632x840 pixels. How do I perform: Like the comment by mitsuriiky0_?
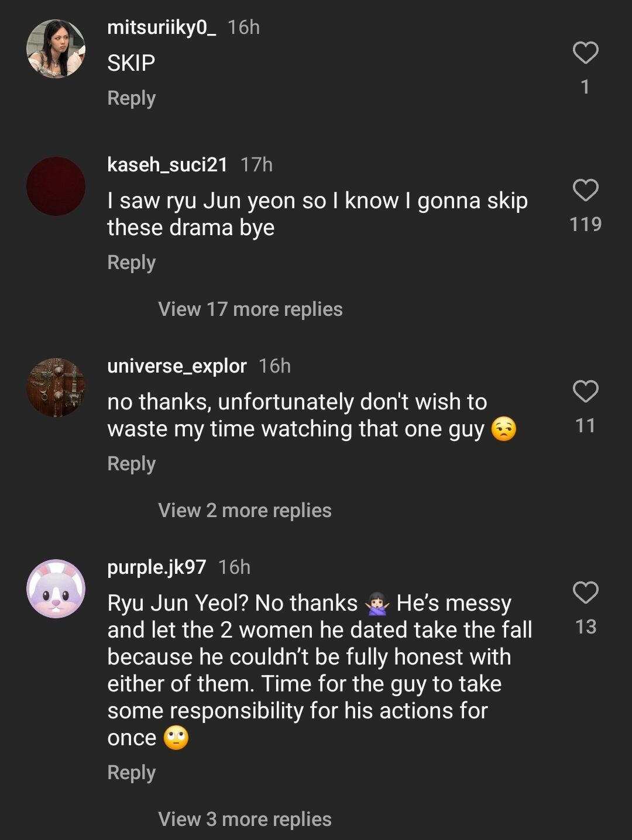tap(585, 53)
